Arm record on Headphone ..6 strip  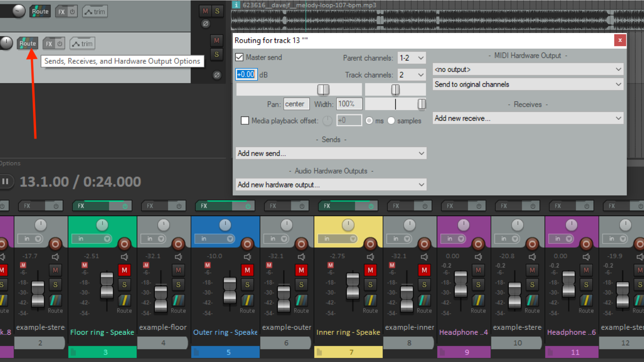586,244
